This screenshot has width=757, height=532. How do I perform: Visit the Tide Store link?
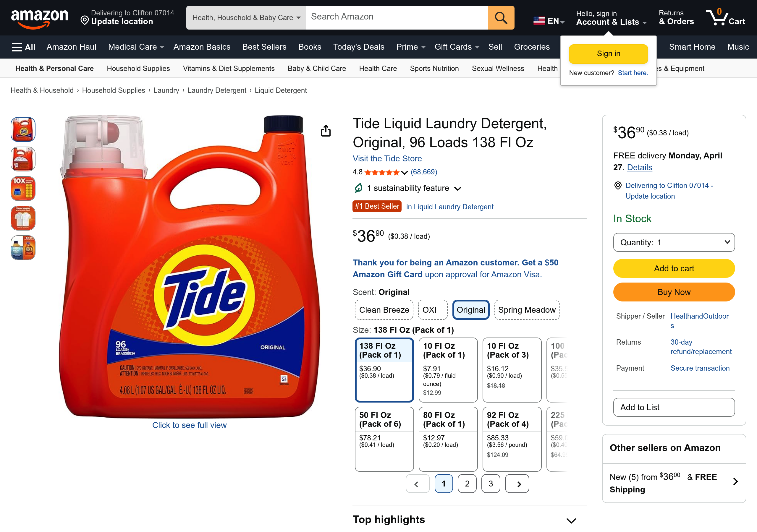[387, 158]
